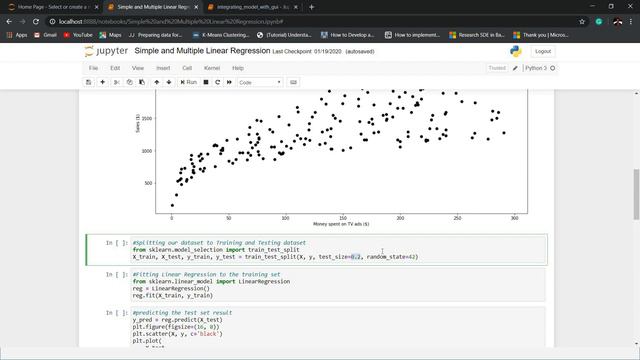The height and width of the screenshot is (360, 640).
Task: Open the (Tutorial) Understa... bookmark
Action: pyautogui.click(x=284, y=35)
